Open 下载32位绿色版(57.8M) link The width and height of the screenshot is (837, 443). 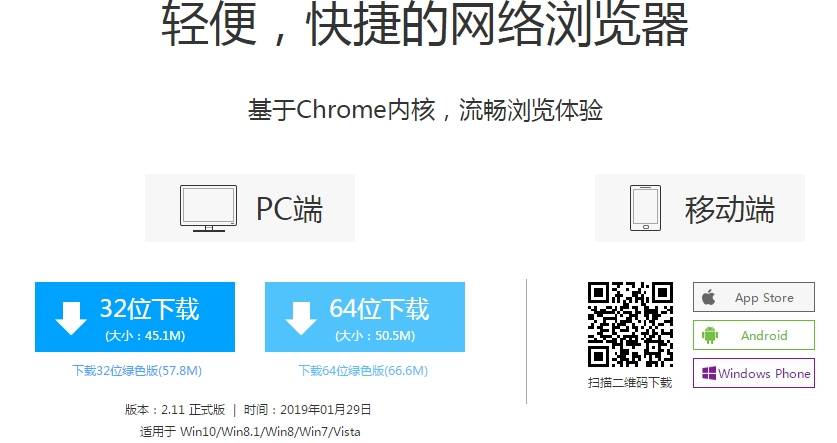click(137, 370)
